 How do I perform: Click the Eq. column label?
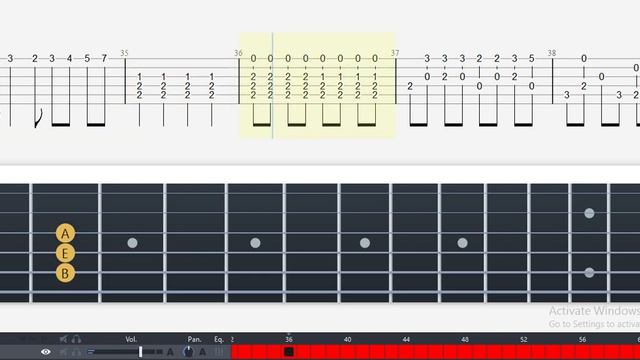coord(219,339)
